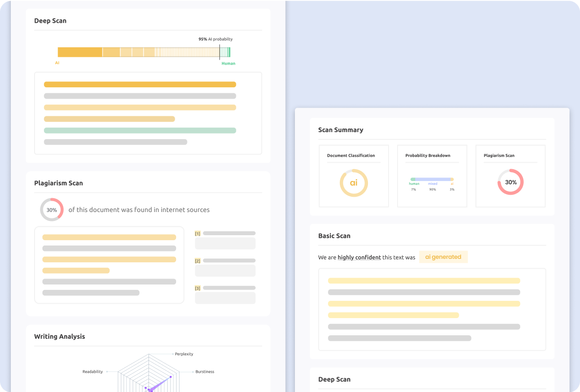Image resolution: width=580 pixels, height=392 pixels.
Task: Open source reference marker [2]
Action: click(197, 261)
